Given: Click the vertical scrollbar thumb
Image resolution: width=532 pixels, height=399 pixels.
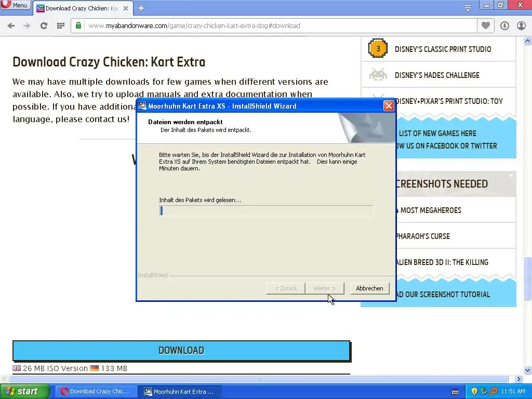Looking at the screenshot, I should point(527,278).
